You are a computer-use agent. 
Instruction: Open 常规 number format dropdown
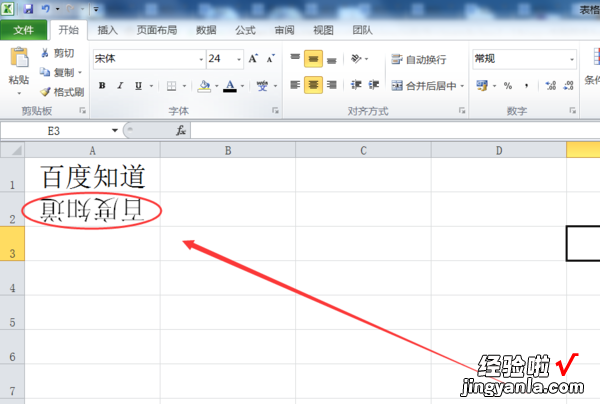[x=572, y=59]
